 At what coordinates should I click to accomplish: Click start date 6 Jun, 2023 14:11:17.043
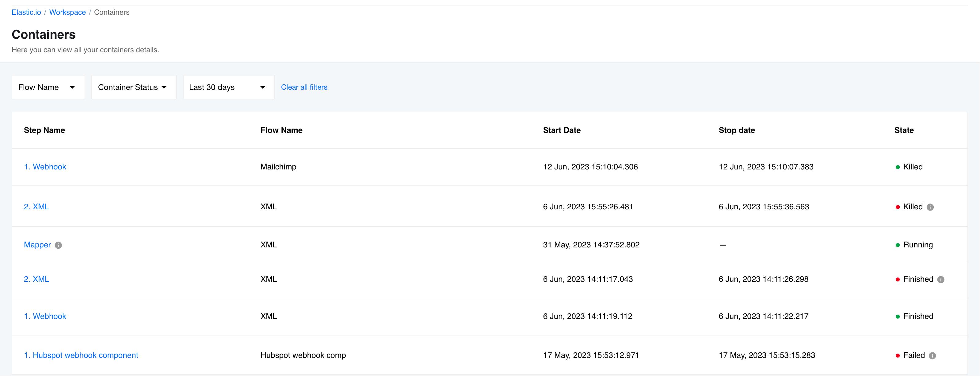click(x=588, y=279)
